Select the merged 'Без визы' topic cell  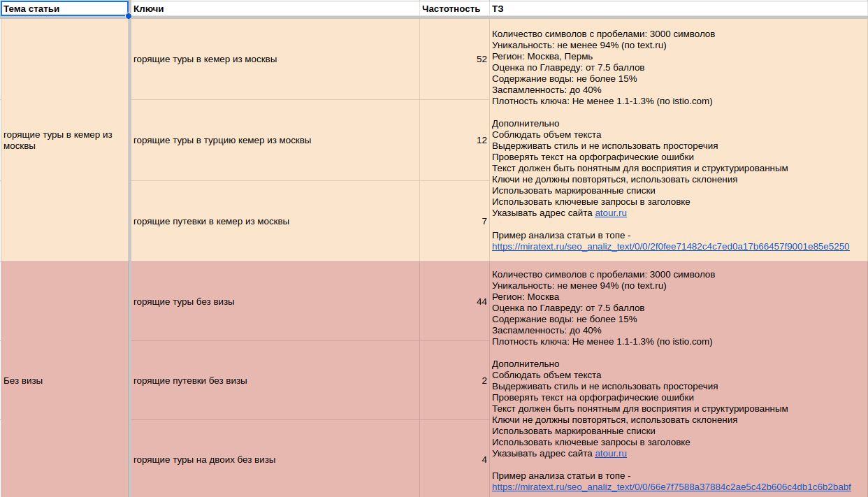click(x=64, y=381)
